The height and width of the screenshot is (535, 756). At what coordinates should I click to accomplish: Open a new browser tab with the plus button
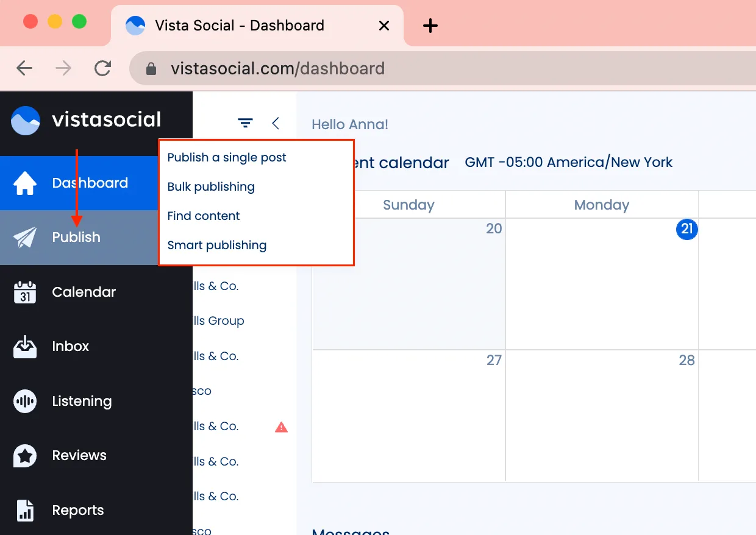click(x=430, y=26)
